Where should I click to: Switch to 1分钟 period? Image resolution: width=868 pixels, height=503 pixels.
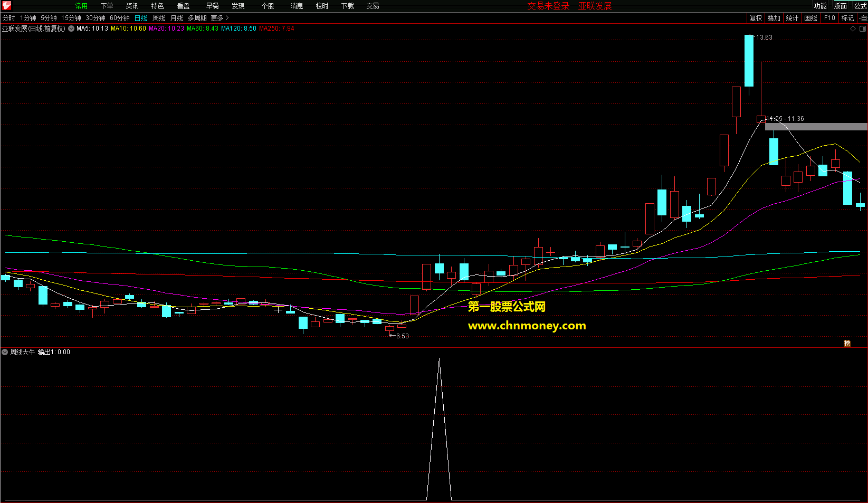(x=28, y=18)
